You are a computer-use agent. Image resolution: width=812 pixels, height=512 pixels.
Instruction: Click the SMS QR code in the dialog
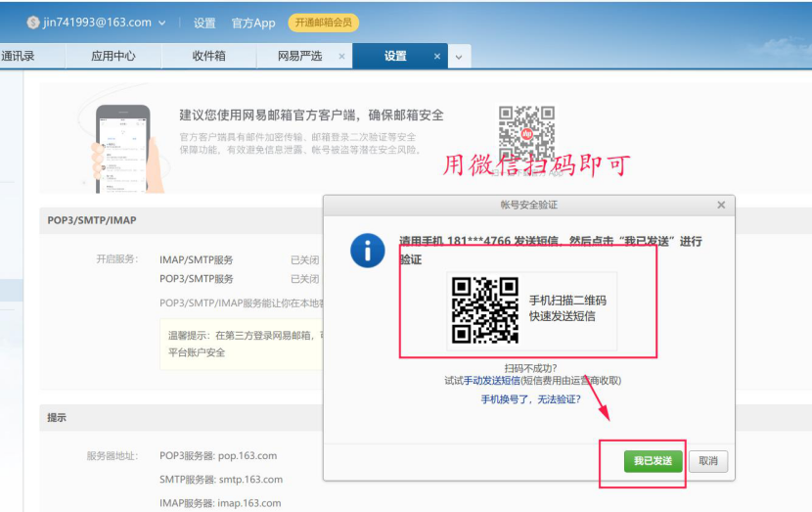[x=484, y=310]
